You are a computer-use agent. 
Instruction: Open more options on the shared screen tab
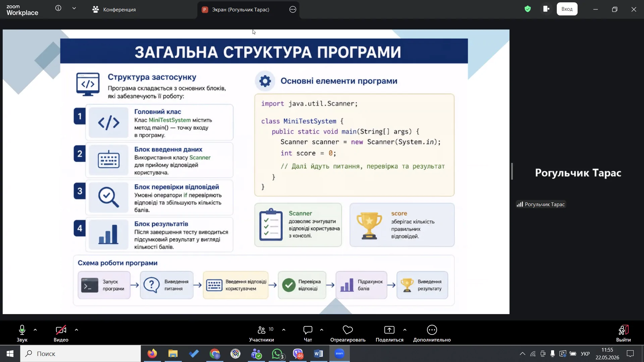[x=293, y=10]
